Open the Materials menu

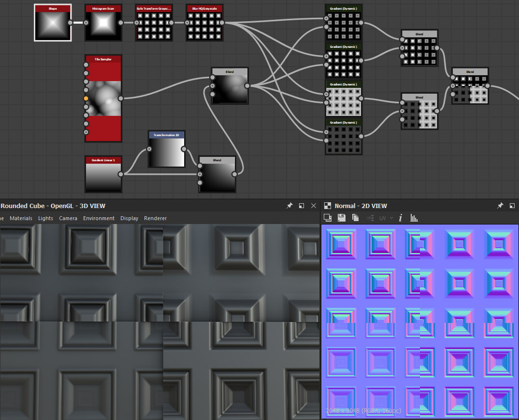pyautogui.click(x=21, y=218)
